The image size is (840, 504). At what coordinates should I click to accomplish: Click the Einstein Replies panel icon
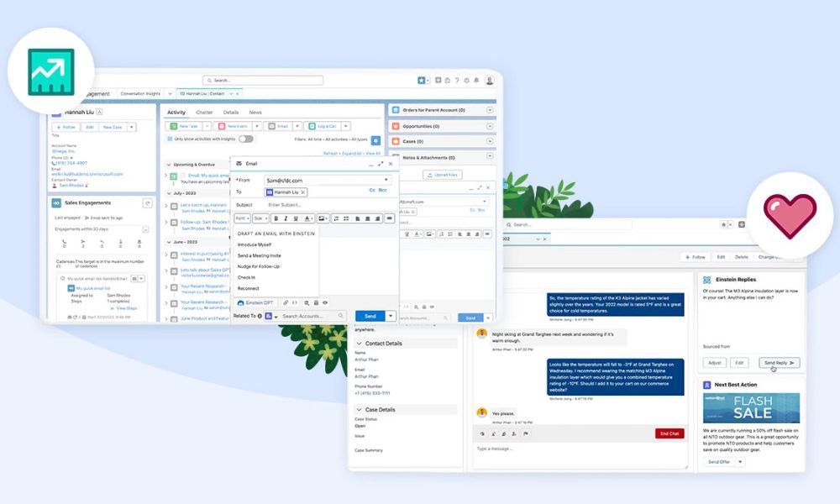[x=706, y=280]
